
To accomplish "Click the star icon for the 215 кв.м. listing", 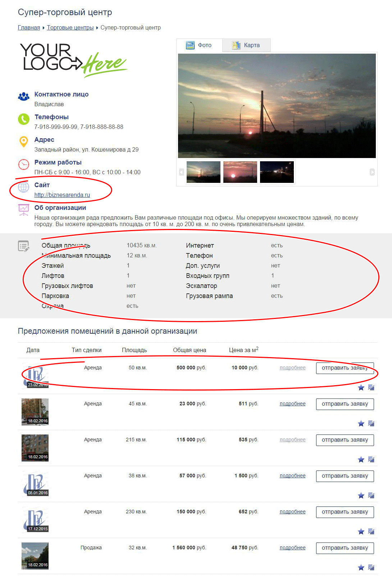I will (361, 460).
